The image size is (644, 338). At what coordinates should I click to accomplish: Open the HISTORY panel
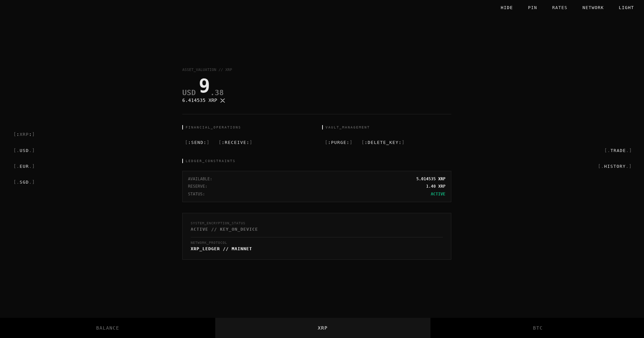614,166
